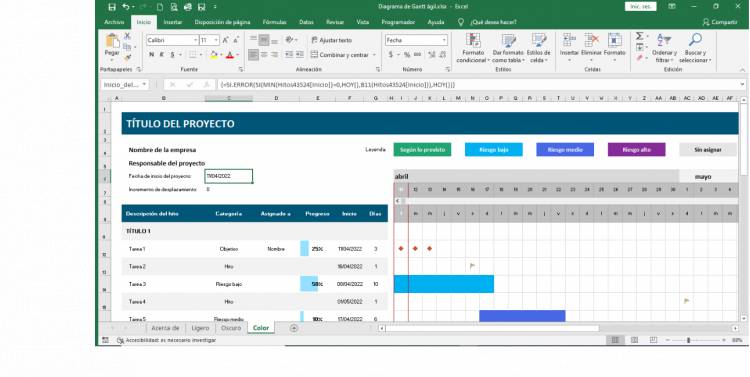Open Formato condicional menu
The height and width of the screenshot is (377, 750).
(x=473, y=48)
